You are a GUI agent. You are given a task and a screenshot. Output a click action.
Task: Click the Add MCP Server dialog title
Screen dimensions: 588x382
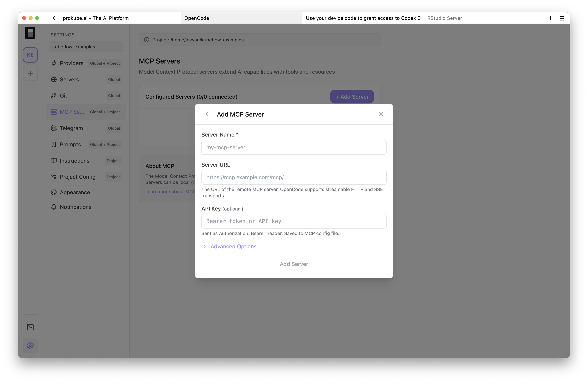[240, 114]
